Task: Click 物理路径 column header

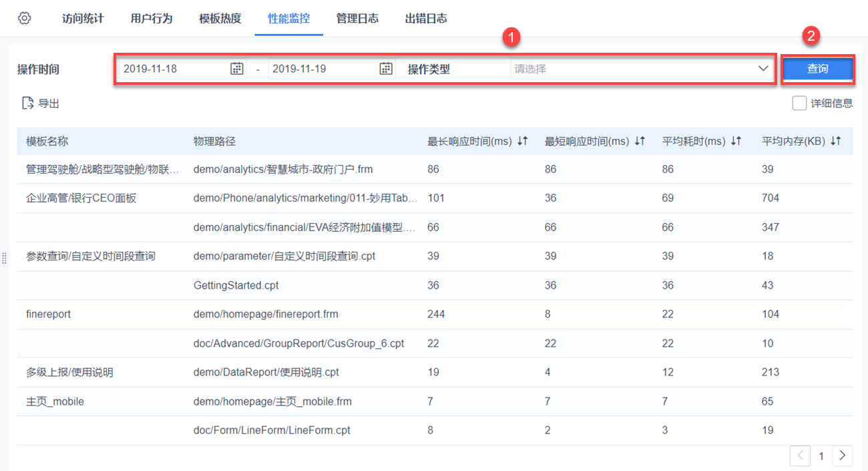Action: click(214, 141)
